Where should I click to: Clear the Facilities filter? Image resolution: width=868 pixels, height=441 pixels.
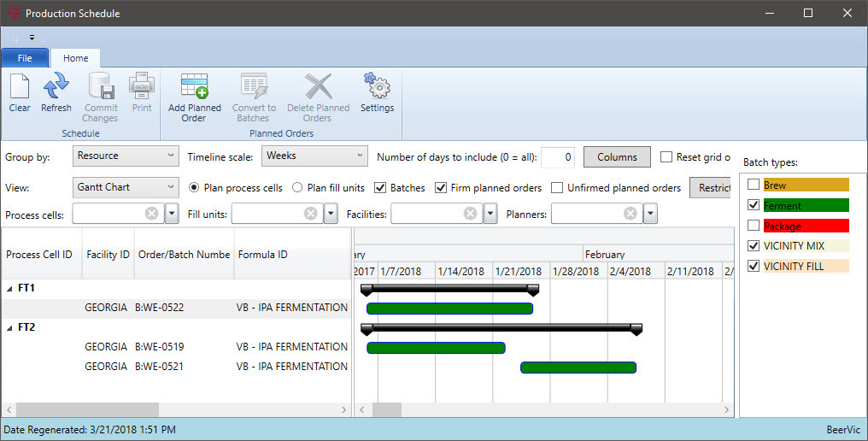(470, 214)
